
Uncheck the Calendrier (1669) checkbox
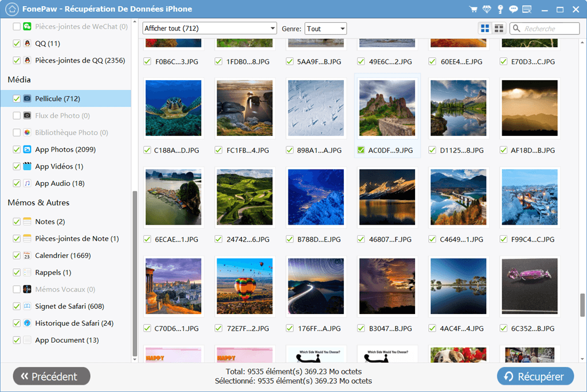(17, 256)
